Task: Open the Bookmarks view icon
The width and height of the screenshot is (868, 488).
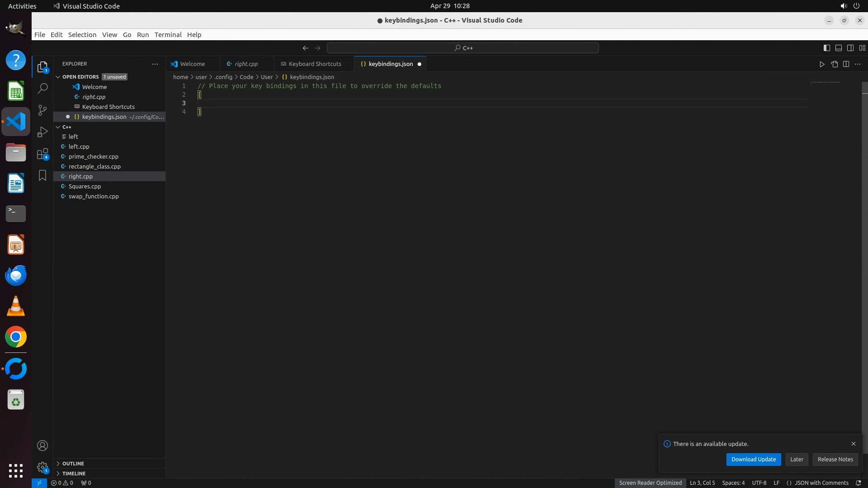Action: pyautogui.click(x=42, y=175)
